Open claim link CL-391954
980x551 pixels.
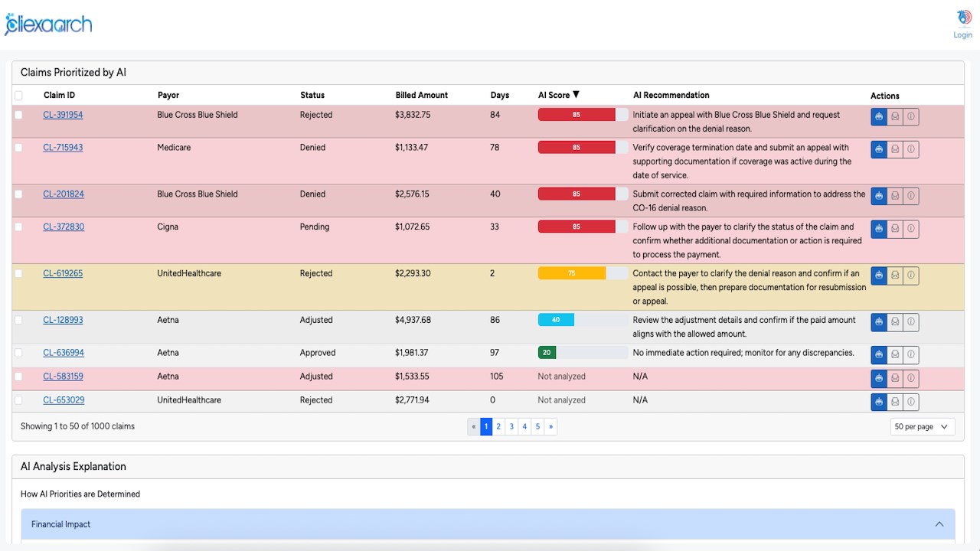[63, 115]
